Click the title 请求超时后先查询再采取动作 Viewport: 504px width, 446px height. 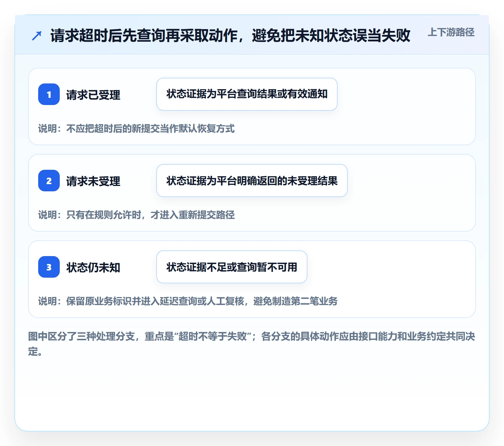click(x=144, y=36)
